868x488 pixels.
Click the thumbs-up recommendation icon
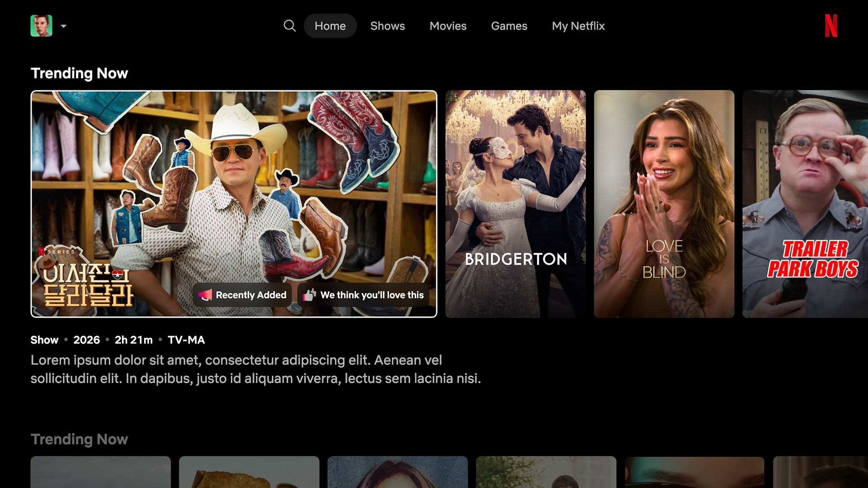tap(310, 295)
